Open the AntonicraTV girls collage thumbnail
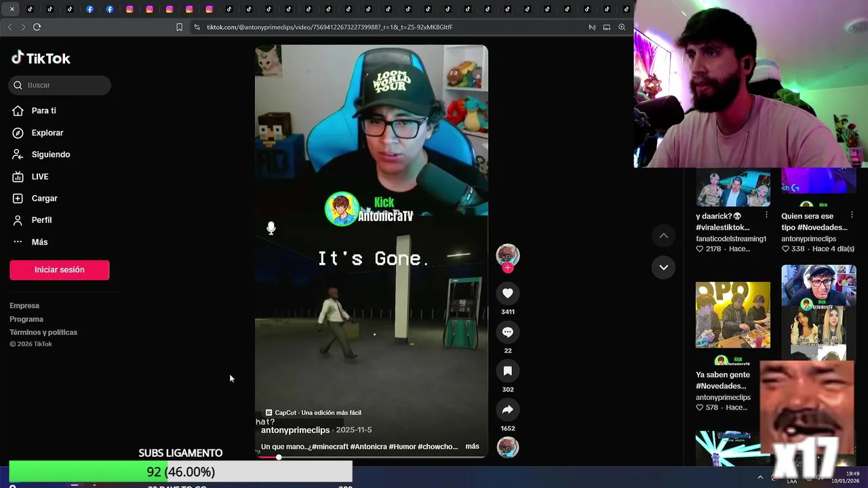The height and width of the screenshot is (488, 868). click(x=818, y=312)
